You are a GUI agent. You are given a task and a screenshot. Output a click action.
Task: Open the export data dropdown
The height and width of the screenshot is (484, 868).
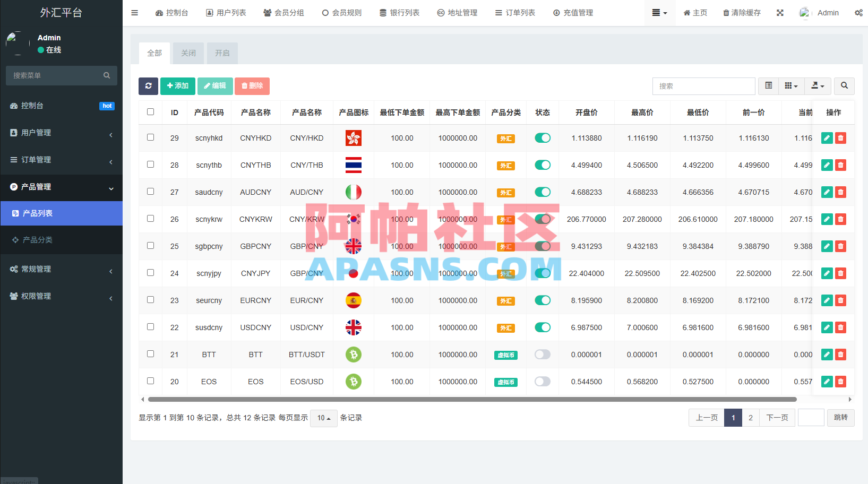click(818, 86)
